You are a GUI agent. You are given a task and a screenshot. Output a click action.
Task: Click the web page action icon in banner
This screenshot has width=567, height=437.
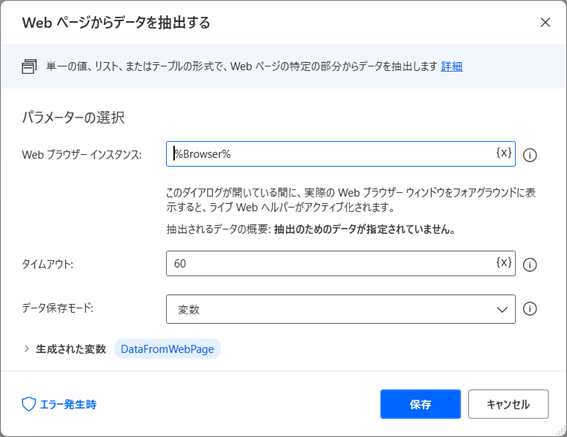pyautogui.click(x=29, y=67)
